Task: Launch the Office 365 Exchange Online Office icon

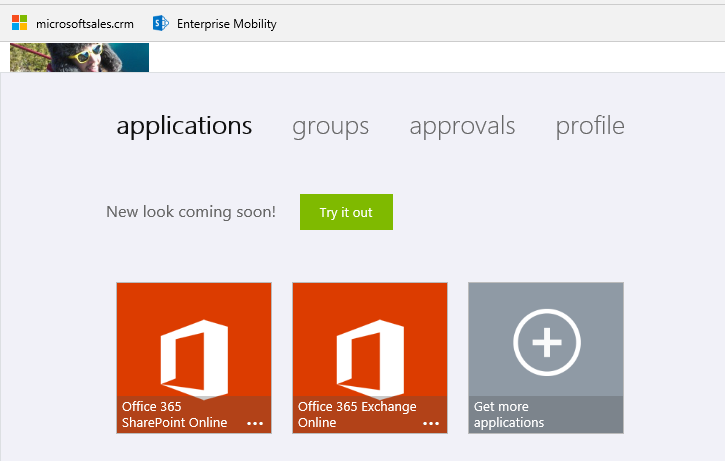Action: [x=370, y=359]
